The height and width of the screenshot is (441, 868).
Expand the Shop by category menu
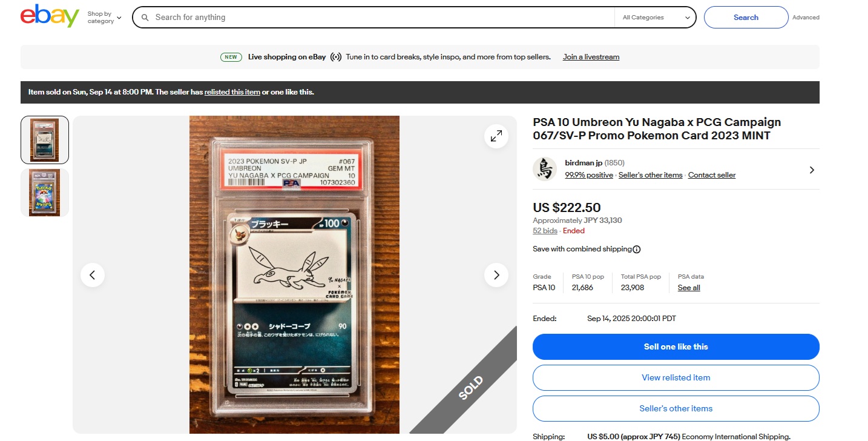pos(104,18)
